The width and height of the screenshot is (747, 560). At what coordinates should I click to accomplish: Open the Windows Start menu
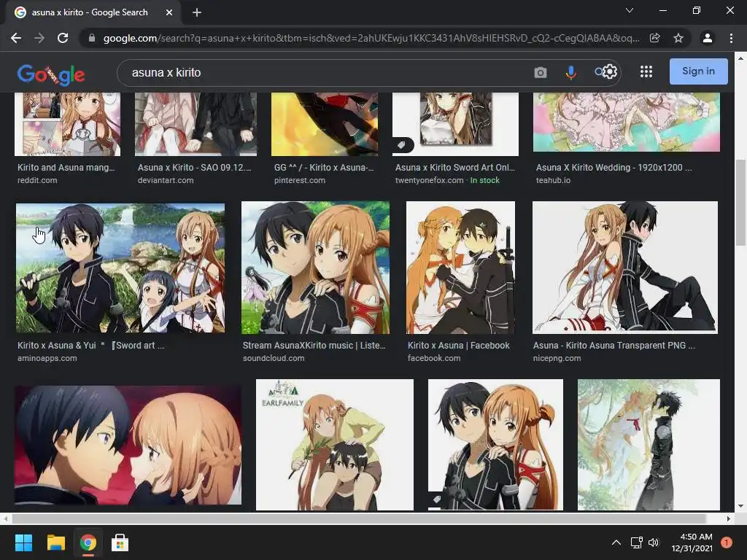coord(23,542)
